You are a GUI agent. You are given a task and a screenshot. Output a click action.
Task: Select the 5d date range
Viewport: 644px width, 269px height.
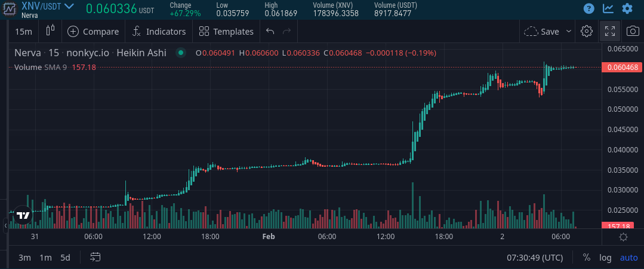[65, 258]
